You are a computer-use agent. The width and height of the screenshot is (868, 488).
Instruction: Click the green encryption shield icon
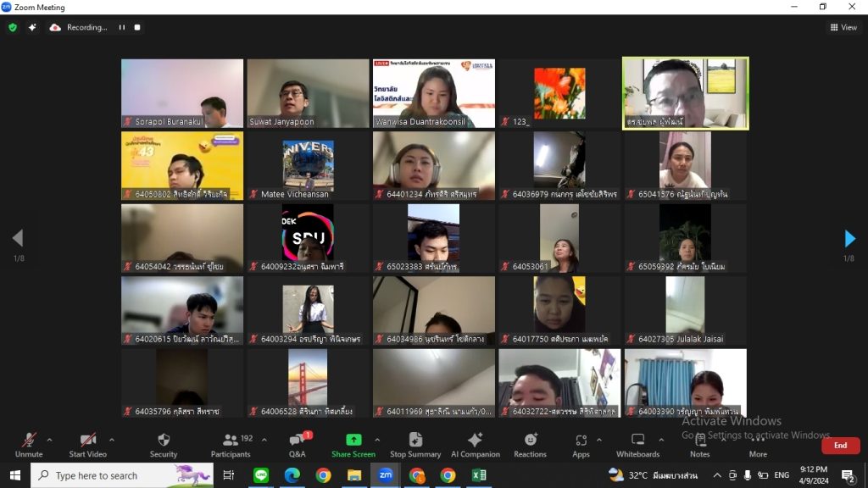point(13,27)
